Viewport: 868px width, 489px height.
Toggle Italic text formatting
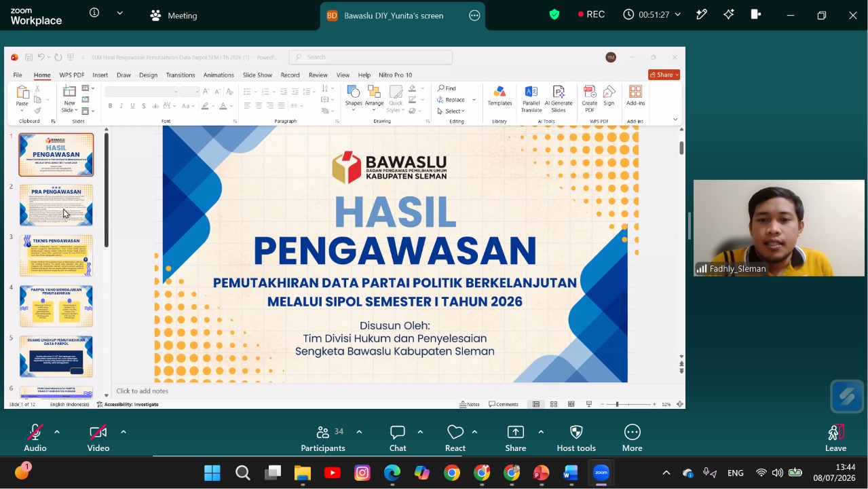(x=121, y=106)
